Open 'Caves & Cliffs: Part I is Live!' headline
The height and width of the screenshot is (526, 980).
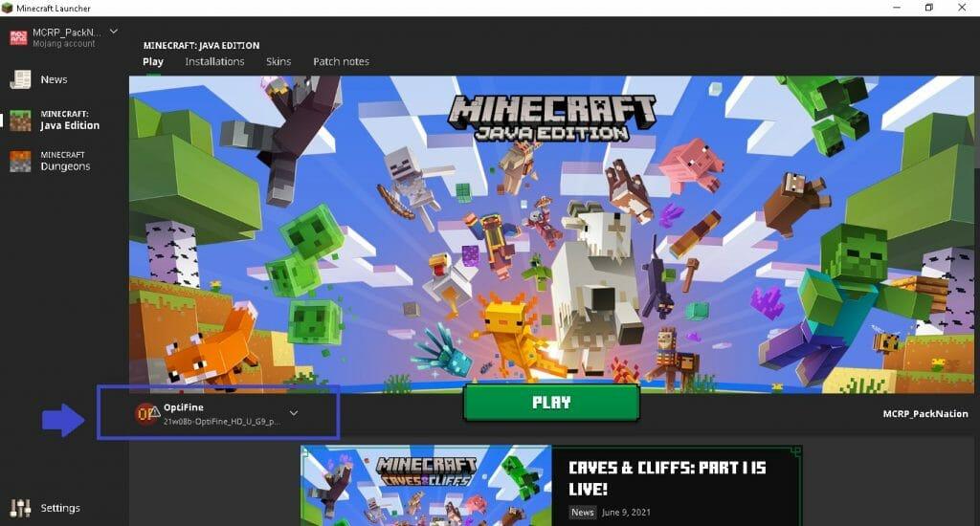(x=667, y=478)
